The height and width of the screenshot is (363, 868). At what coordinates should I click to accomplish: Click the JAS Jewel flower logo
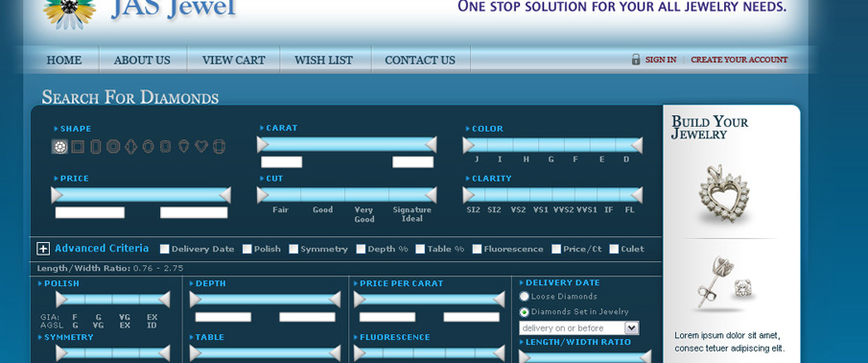coord(70,13)
